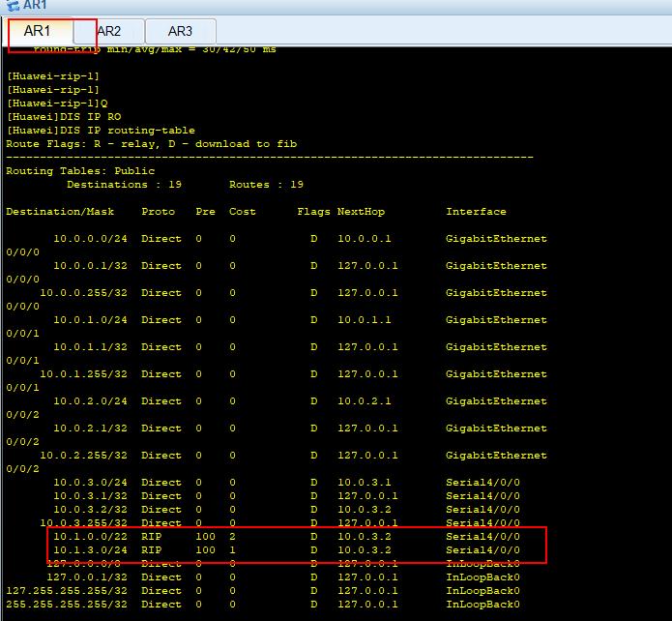672x621 pixels.
Task: Click the 'Route Flags' description line
Action: (151, 143)
